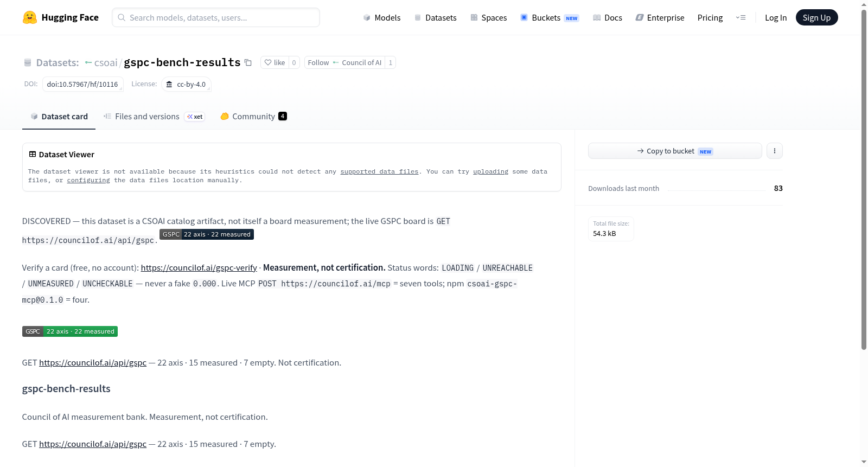View the Pricing page

710,17
